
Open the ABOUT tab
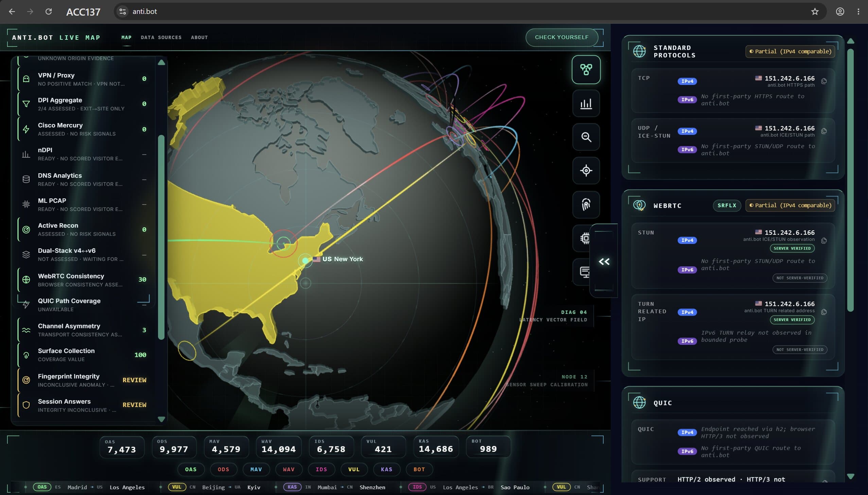[199, 37]
